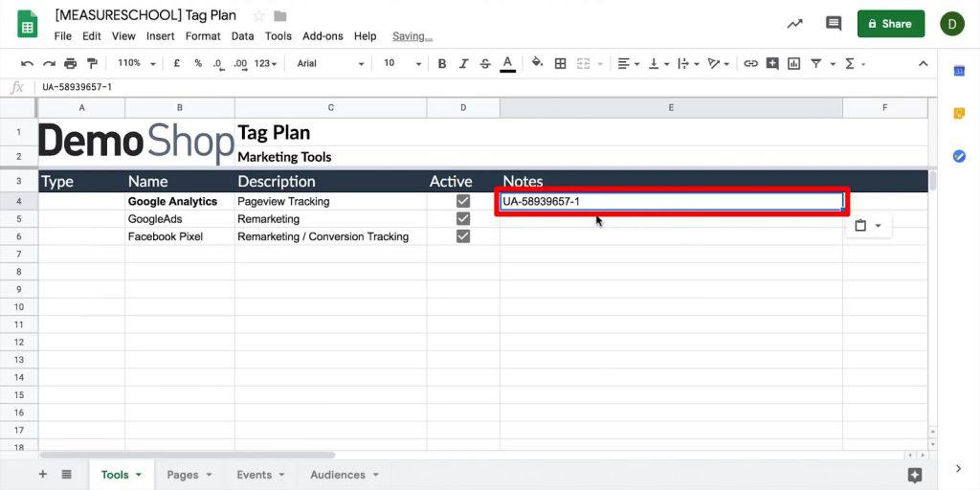Viewport: 980px width, 490px height.
Task: Format as currency with pound icon
Action: pyautogui.click(x=177, y=63)
